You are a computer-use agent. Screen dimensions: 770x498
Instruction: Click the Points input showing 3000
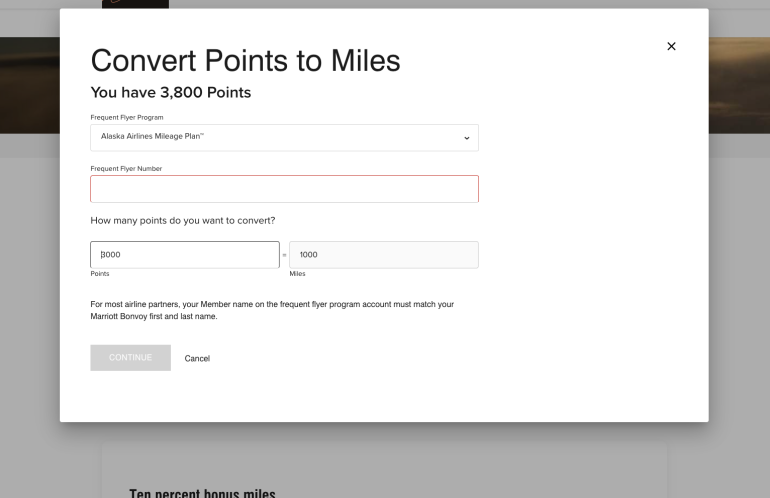[x=185, y=255]
